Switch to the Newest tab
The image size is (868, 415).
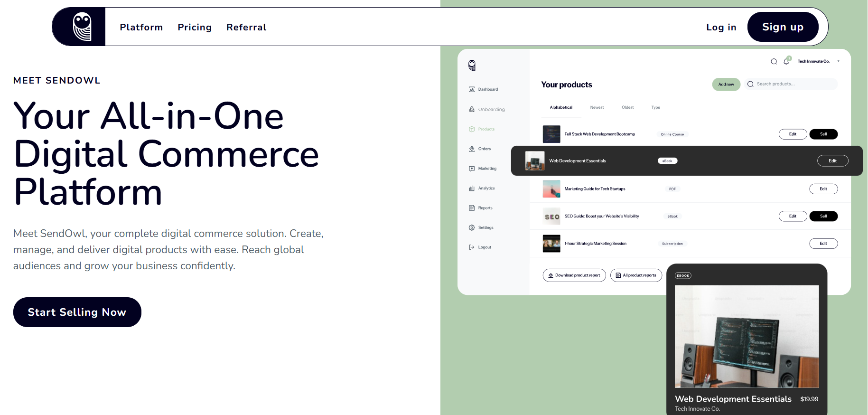[x=597, y=107]
